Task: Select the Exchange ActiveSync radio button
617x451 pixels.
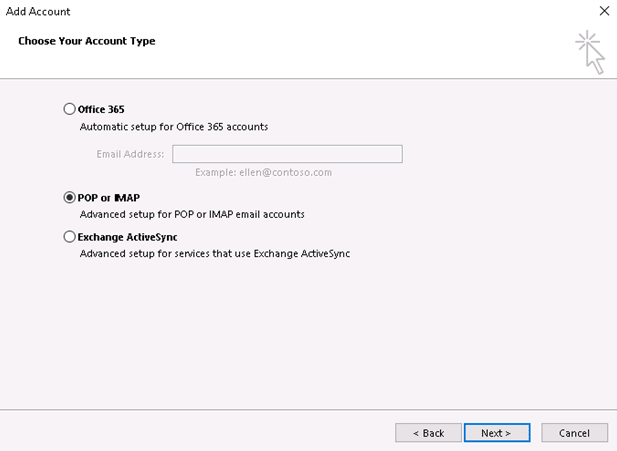Action: point(69,237)
